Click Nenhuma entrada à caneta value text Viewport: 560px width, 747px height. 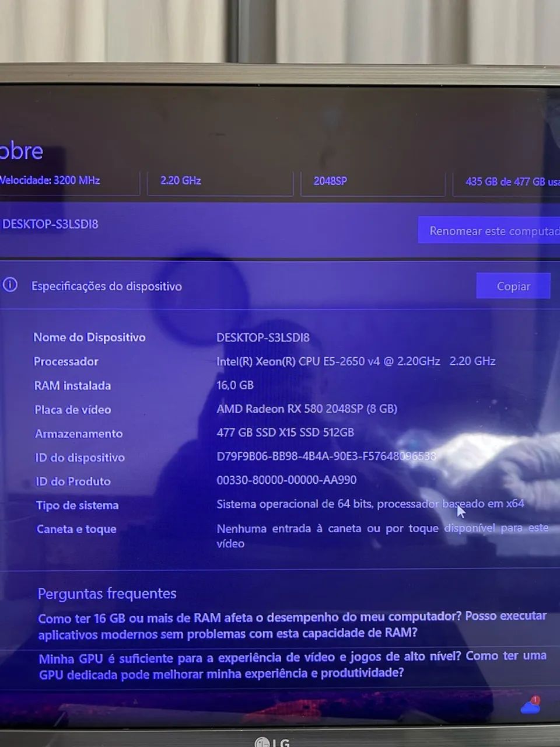382,536
